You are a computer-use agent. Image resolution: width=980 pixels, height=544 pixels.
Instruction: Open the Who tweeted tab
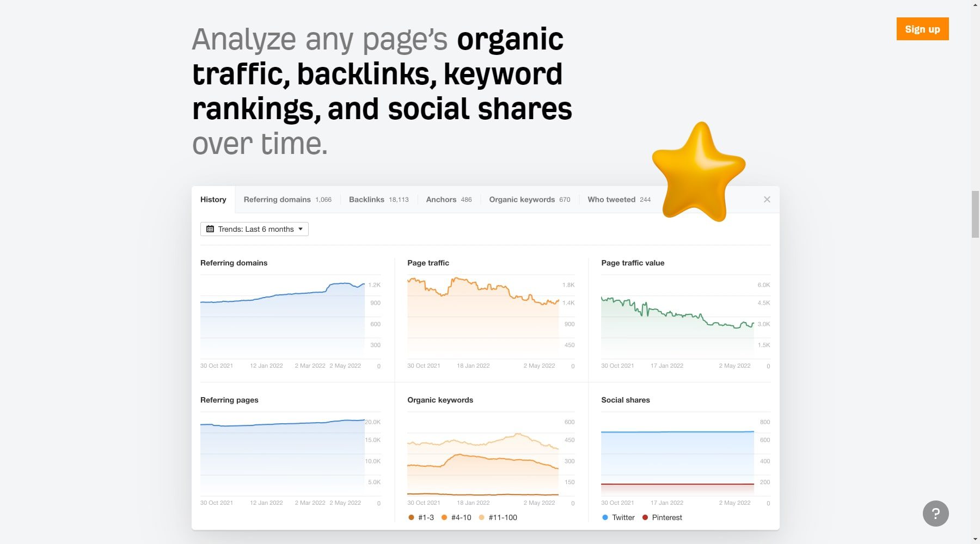click(611, 199)
